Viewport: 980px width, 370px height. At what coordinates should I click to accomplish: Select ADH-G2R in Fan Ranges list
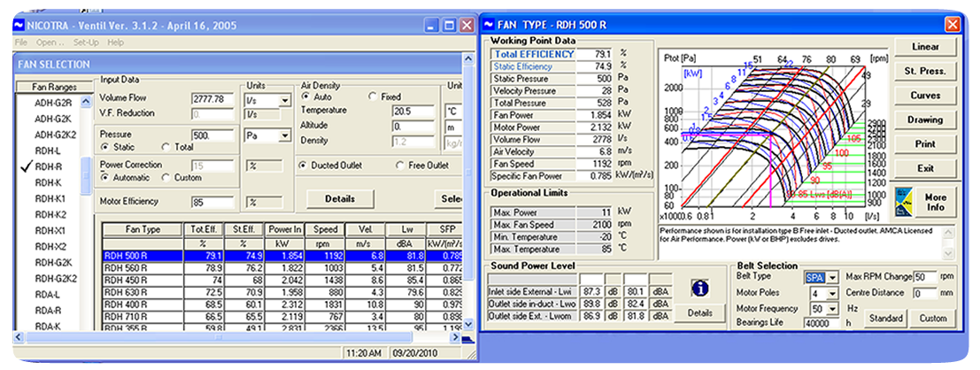point(53,102)
